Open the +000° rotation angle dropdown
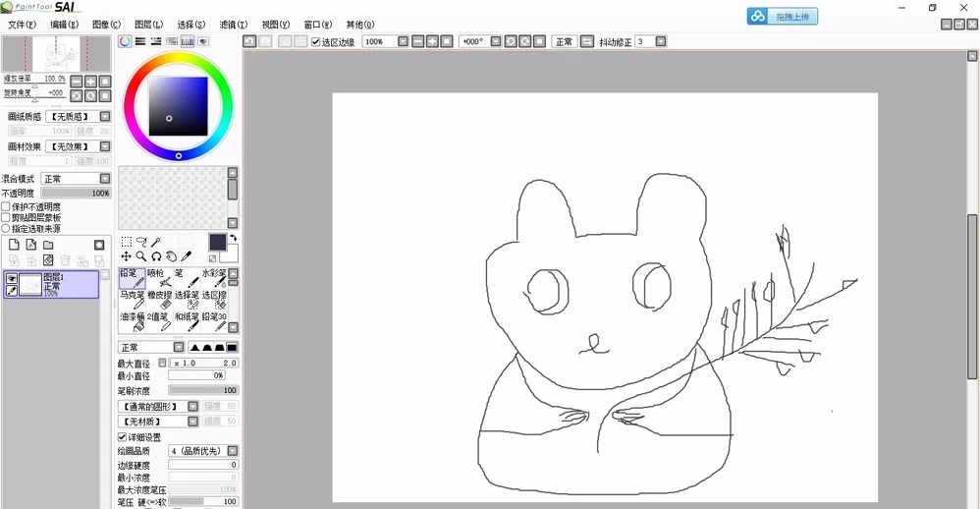This screenshot has height=509, width=980. coord(496,41)
